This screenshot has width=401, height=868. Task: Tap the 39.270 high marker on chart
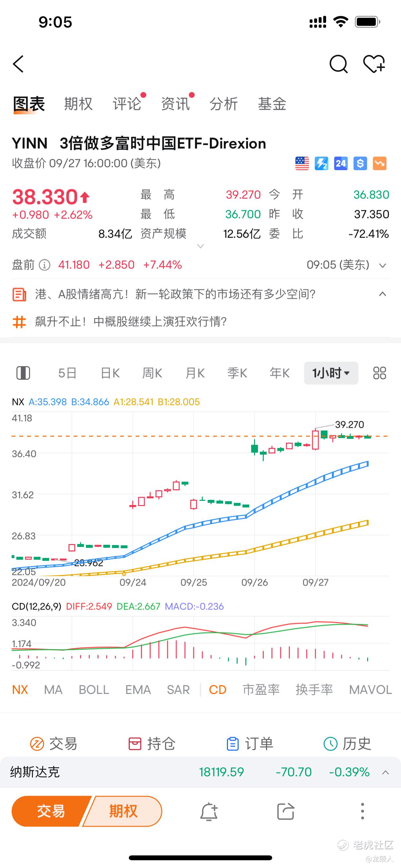(349, 424)
